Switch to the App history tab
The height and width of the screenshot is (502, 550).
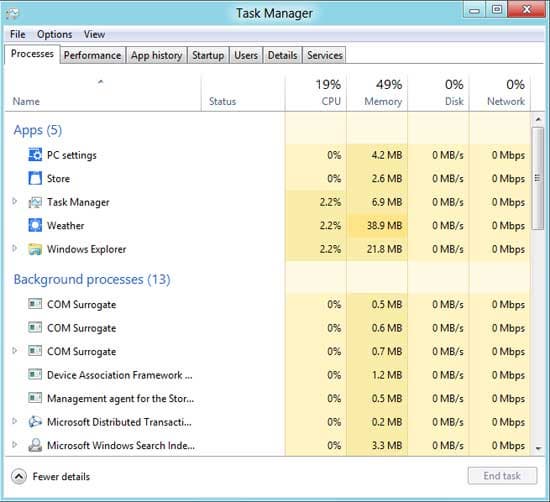(x=156, y=55)
